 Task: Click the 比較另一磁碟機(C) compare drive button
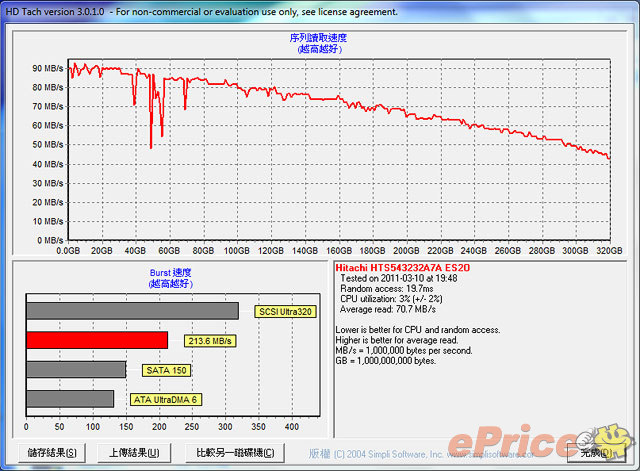[x=235, y=453]
